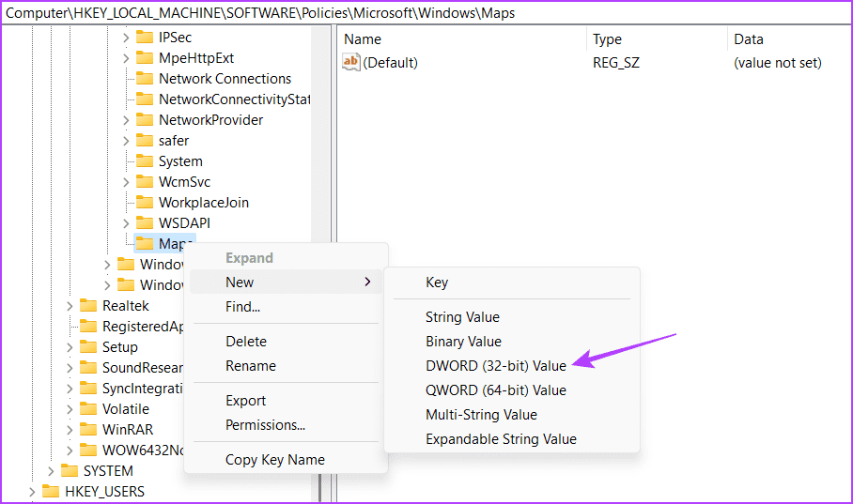This screenshot has height=504, width=853.
Task: Expand the NetworkProvider key
Action: [x=126, y=120]
